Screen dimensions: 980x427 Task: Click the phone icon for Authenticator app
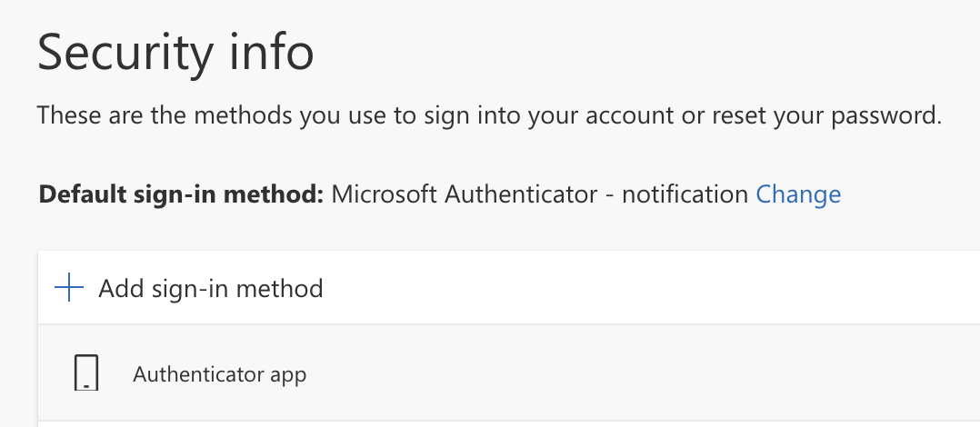point(85,373)
